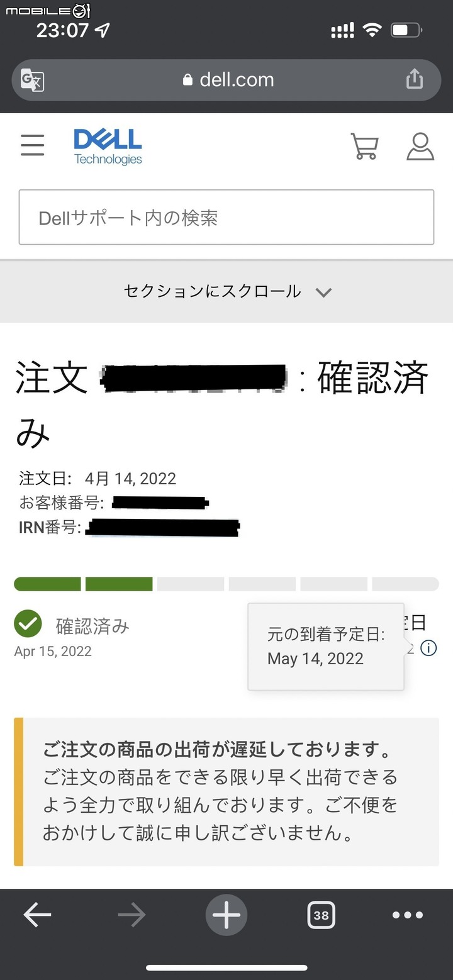Open the user account icon
This screenshot has width=453, height=980.
pyautogui.click(x=420, y=146)
